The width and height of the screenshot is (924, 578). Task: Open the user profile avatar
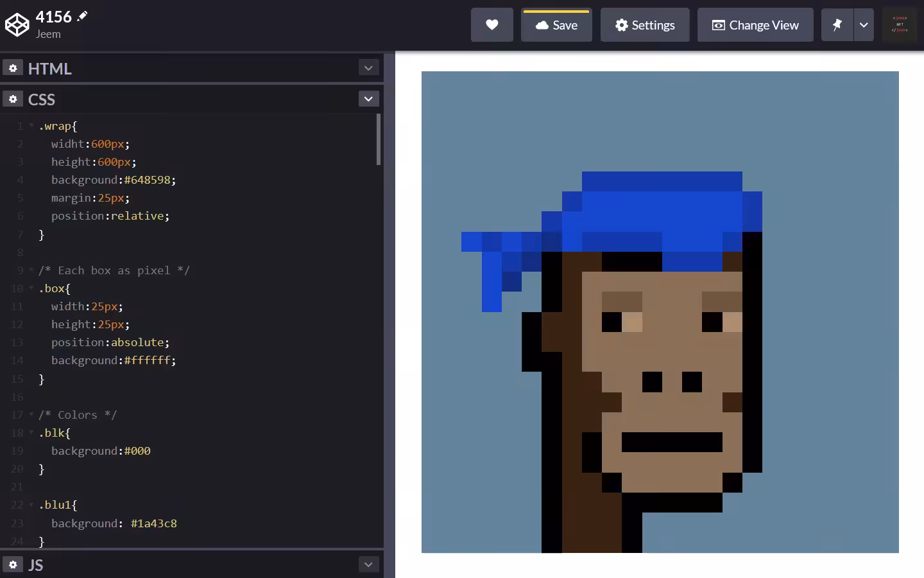900,25
